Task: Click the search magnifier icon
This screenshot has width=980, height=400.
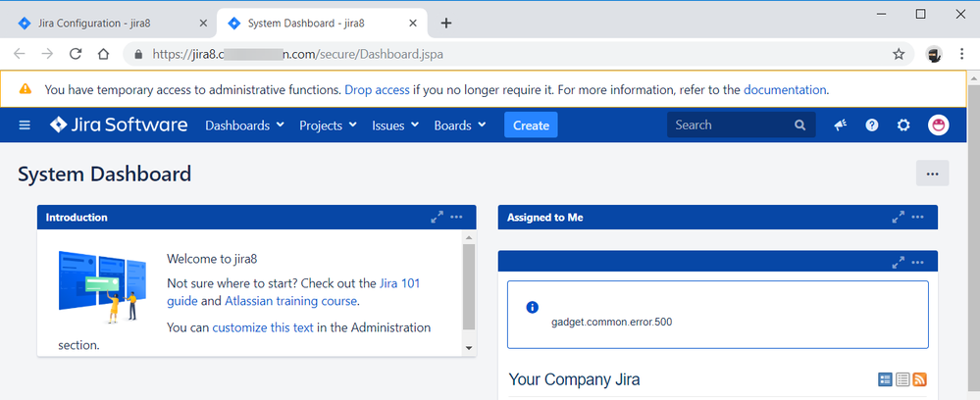Action: [x=800, y=125]
